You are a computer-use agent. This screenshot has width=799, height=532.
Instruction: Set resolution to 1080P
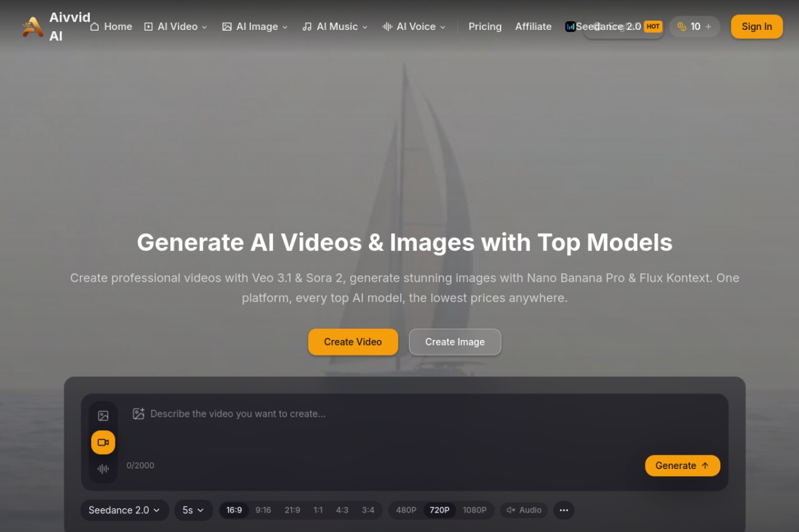[x=474, y=510]
